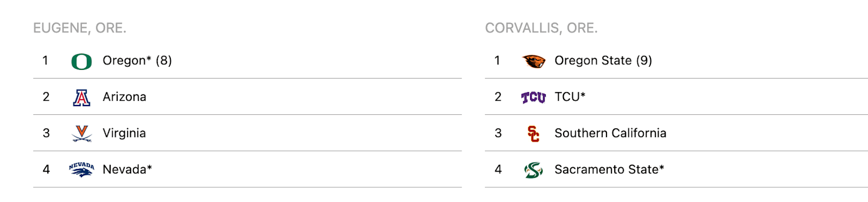Open the Oregon* (8) team link

[137, 61]
